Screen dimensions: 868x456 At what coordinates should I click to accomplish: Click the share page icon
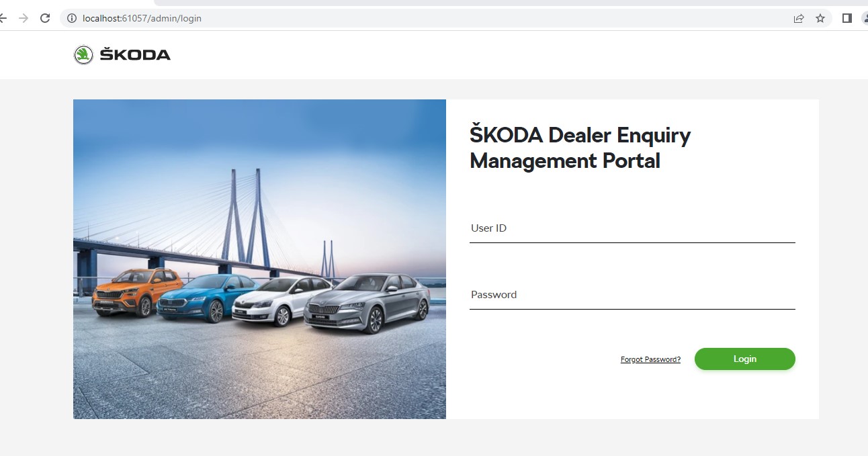coord(799,18)
